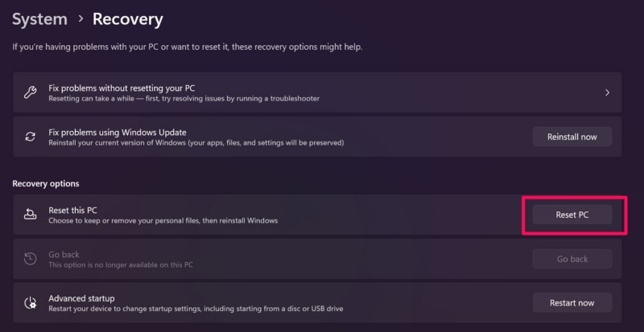
Task: Select the Recovery page title
Action: [x=127, y=18]
